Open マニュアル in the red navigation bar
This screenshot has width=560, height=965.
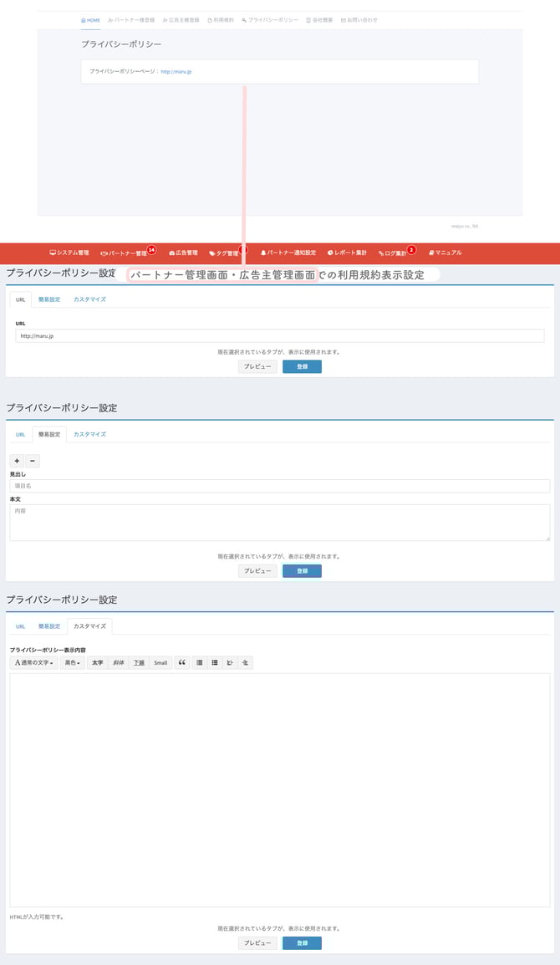click(445, 253)
